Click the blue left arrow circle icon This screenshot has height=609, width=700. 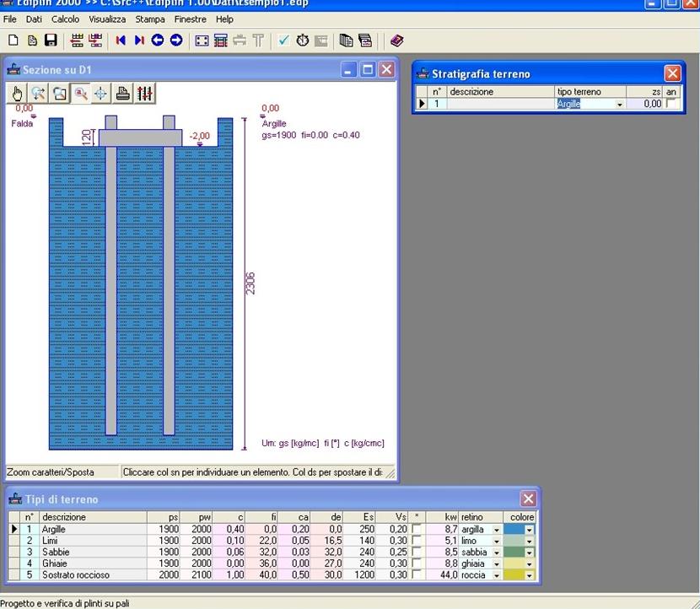pos(158,40)
